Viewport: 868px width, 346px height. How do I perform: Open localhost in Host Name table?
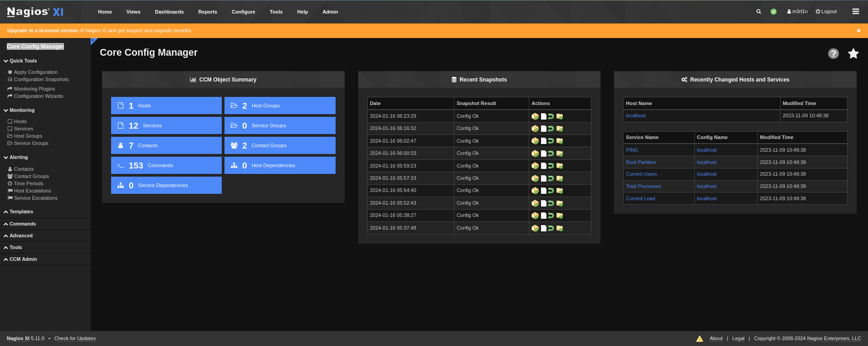(x=636, y=115)
